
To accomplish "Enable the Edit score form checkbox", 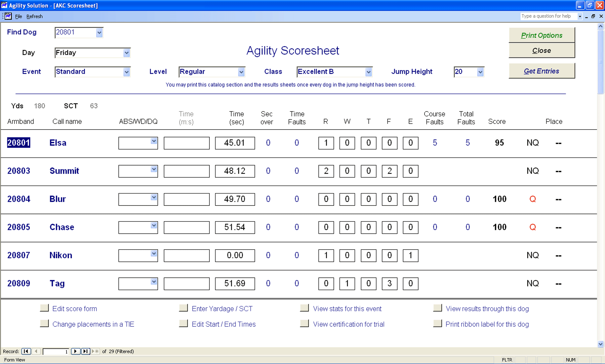I will (44, 308).
